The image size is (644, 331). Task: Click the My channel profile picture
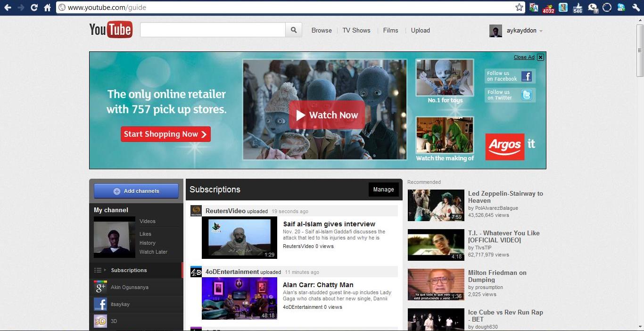115,237
